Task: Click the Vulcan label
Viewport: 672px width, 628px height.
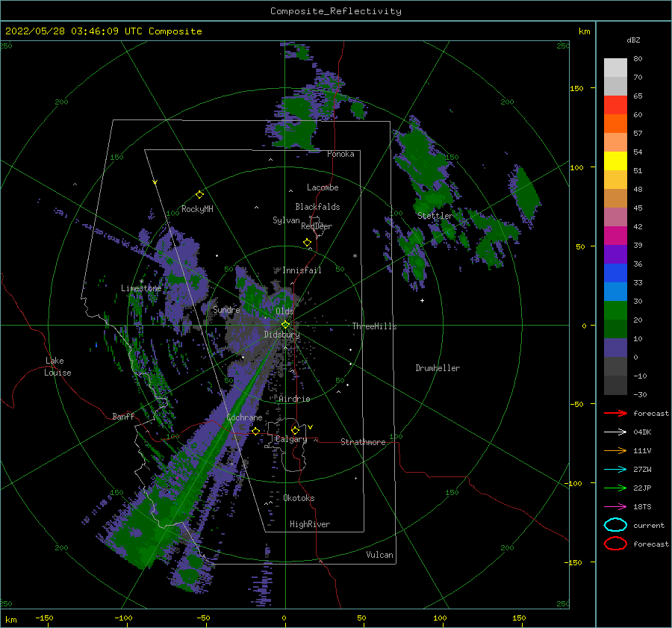Action: [380, 555]
